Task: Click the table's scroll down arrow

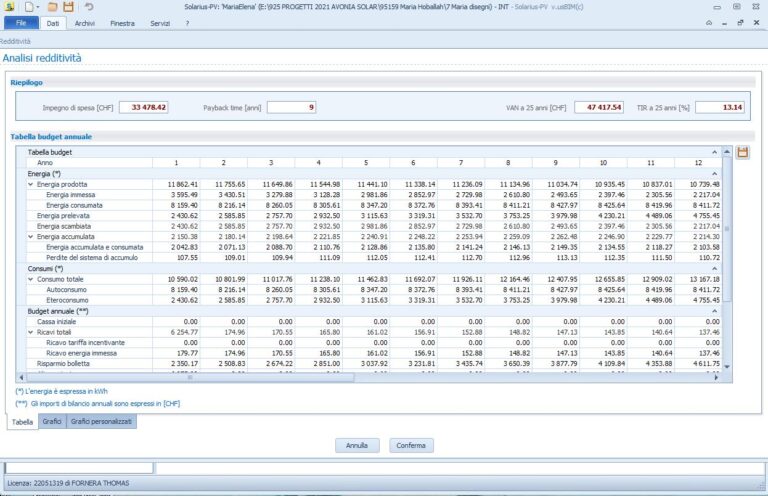Action: (x=727, y=367)
